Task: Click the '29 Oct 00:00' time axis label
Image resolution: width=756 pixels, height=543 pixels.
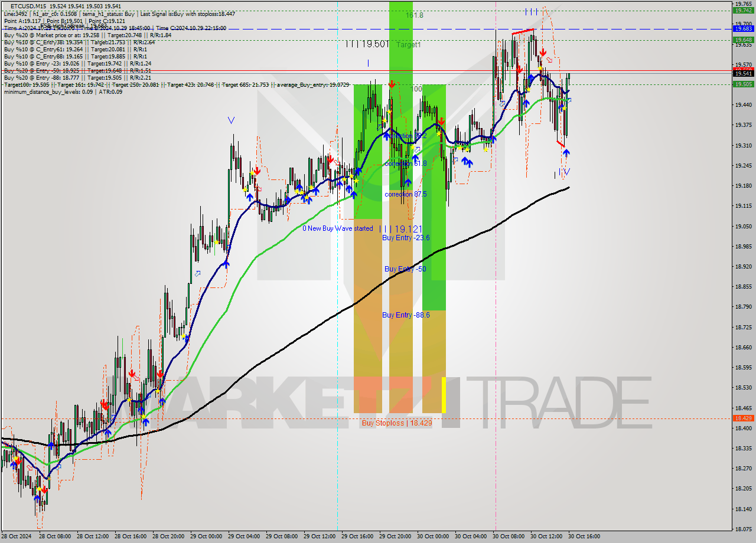Action: pyautogui.click(x=207, y=537)
